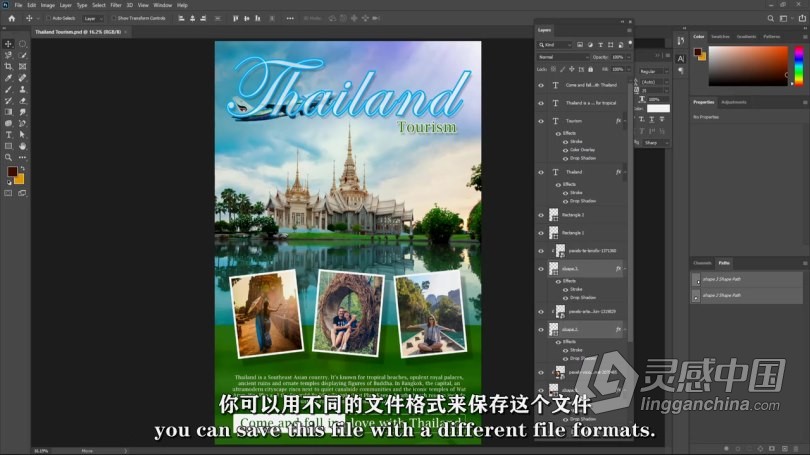The width and height of the screenshot is (810, 455).
Task: Select the Gradient tool
Action: pyautogui.click(x=8, y=112)
